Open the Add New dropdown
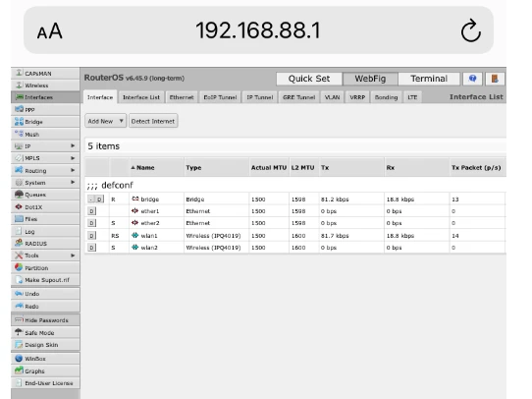The image size is (532, 399). 106,121
